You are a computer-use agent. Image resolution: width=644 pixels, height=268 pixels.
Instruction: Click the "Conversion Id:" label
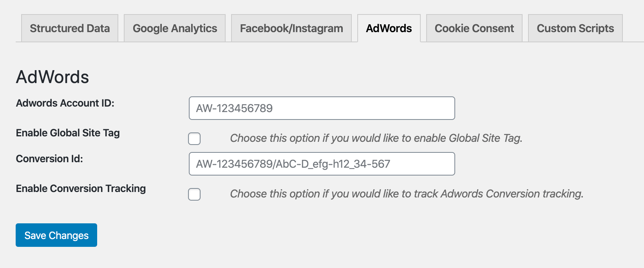tap(49, 159)
